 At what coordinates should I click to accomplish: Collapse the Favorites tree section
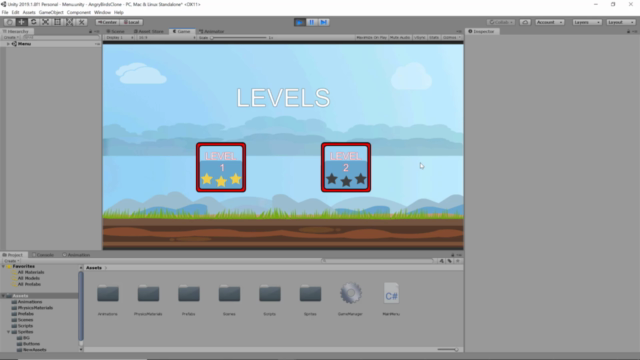[3, 266]
